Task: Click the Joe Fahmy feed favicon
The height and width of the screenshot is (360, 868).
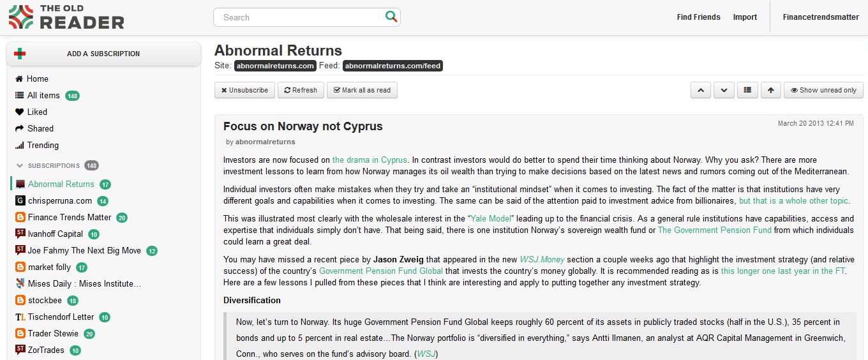Action: tap(20, 250)
